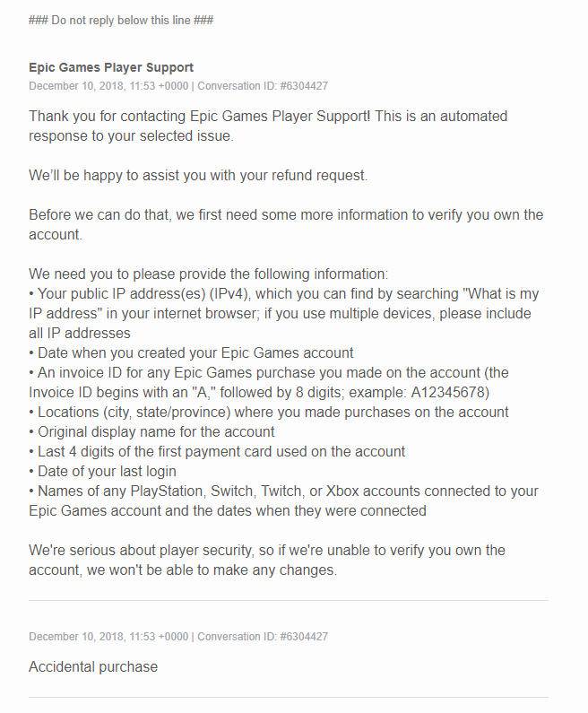588x713 pixels.
Task: Click the "Before we can do that" paragraph
Action: click(286, 225)
